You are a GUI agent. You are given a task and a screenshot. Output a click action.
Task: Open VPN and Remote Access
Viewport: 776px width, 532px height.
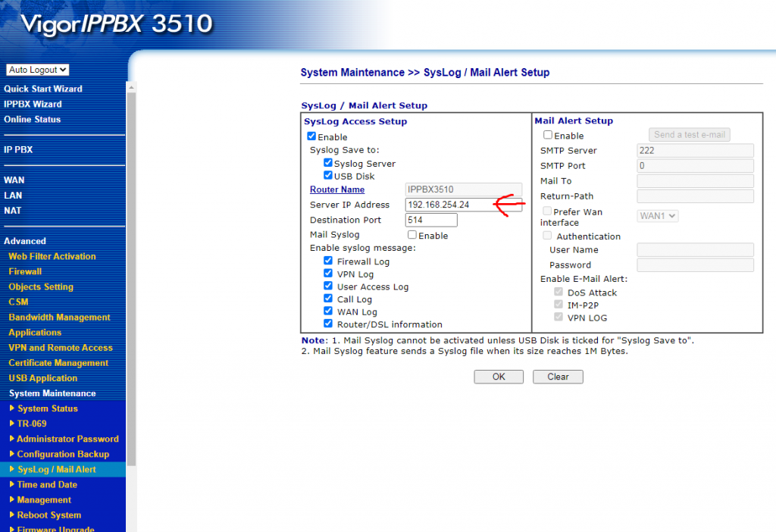(x=61, y=348)
